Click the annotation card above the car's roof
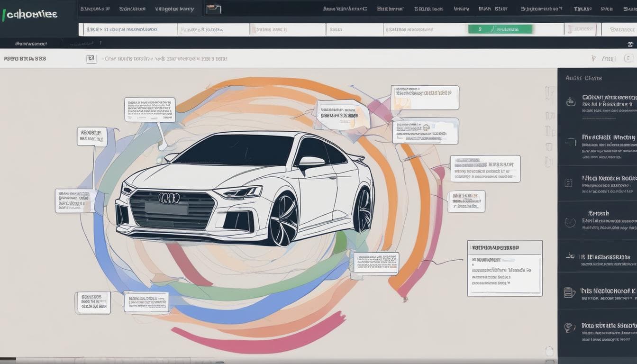The image size is (637, 364). (342, 113)
